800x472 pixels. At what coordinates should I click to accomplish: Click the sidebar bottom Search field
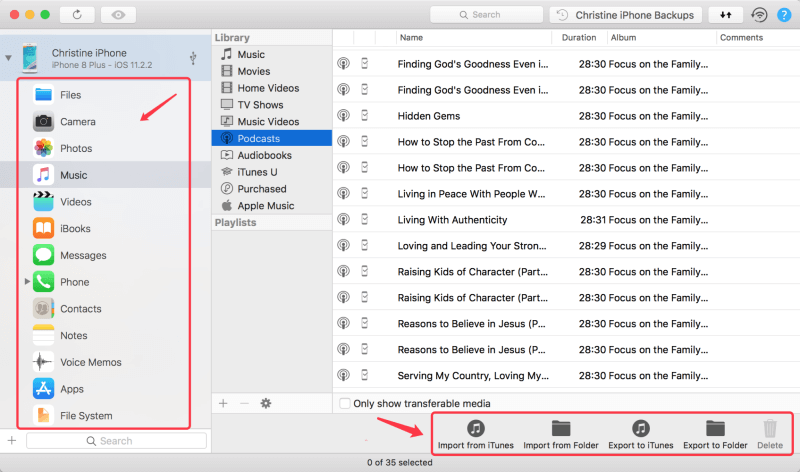pos(116,441)
